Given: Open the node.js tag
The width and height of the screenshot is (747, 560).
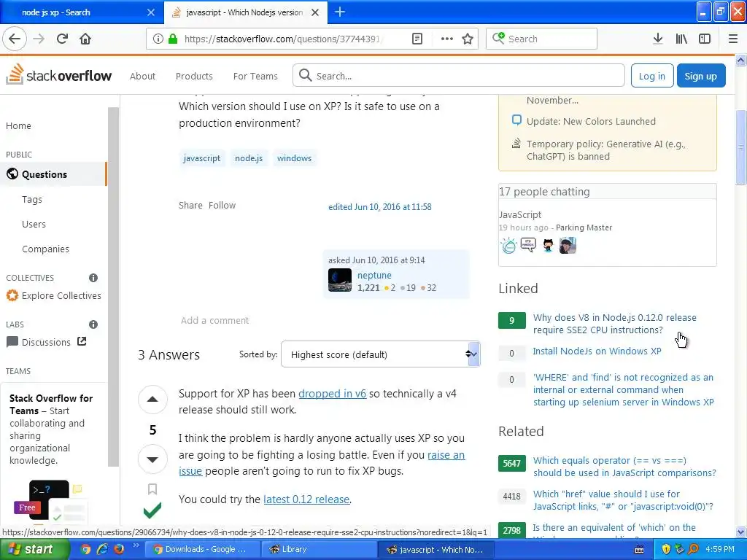Looking at the screenshot, I should [x=249, y=158].
